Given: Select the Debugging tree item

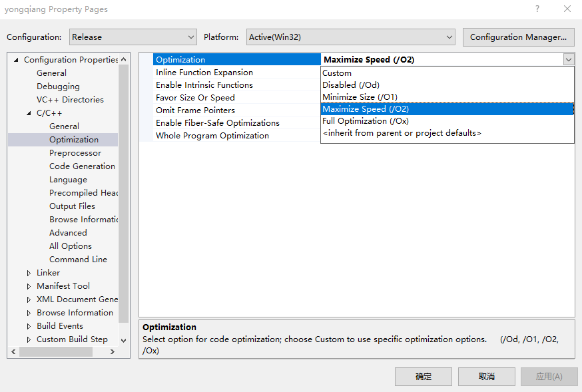Looking at the screenshot, I should pos(58,87).
